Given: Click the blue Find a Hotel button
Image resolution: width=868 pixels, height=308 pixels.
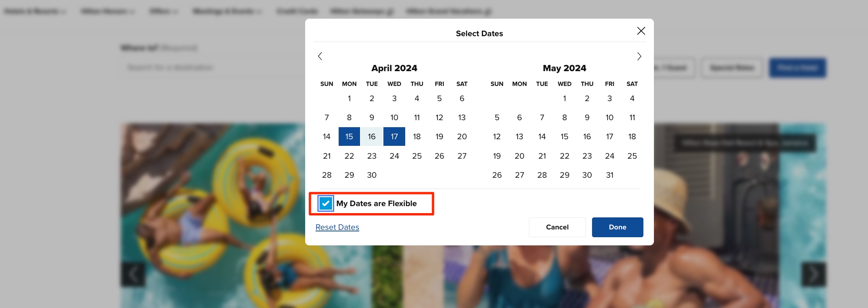Looking at the screenshot, I should coord(798,67).
